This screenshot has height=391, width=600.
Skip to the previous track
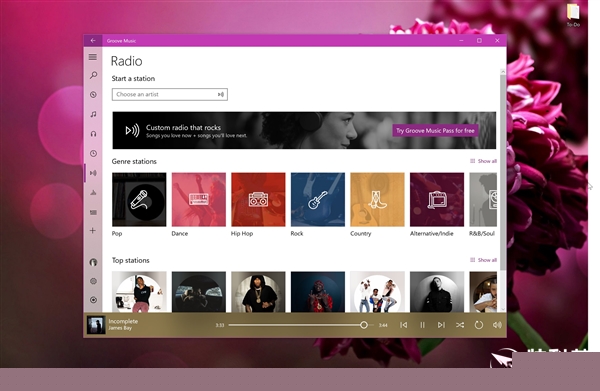pos(403,325)
